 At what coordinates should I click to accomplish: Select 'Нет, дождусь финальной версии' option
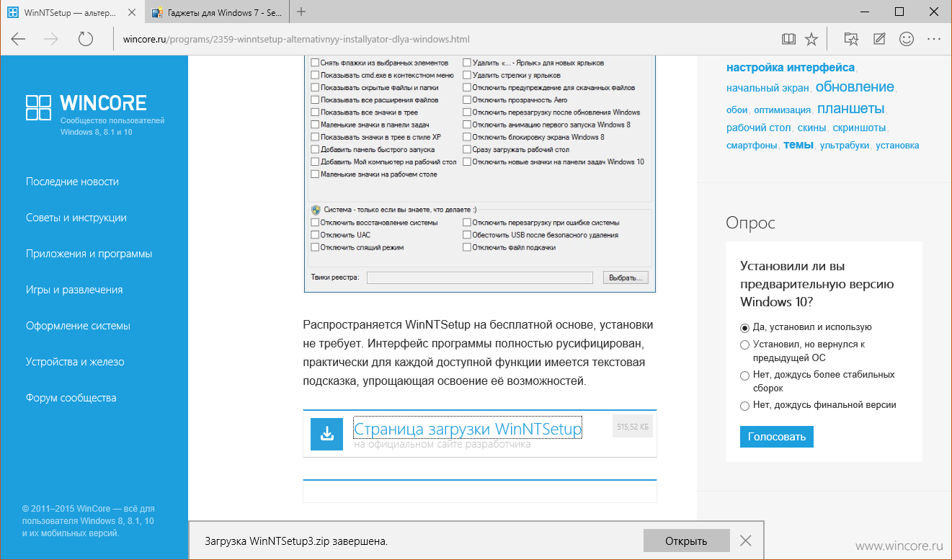(x=745, y=406)
